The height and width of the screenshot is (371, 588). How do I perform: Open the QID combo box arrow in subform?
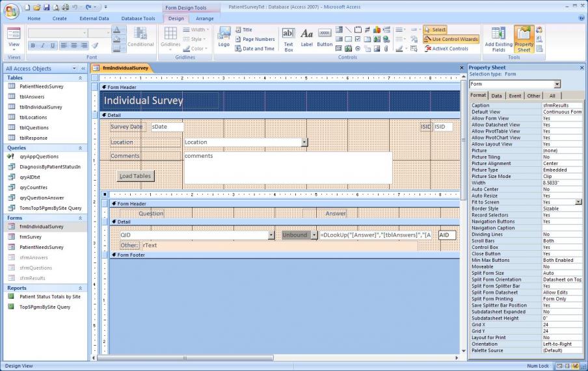[271, 235]
